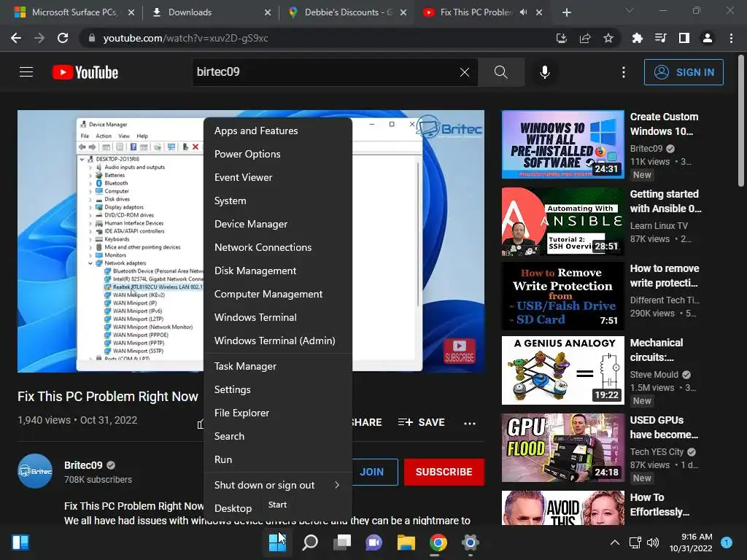This screenshot has width=747, height=560.
Task: Open more actions ellipsis under video
Action: pyautogui.click(x=470, y=423)
